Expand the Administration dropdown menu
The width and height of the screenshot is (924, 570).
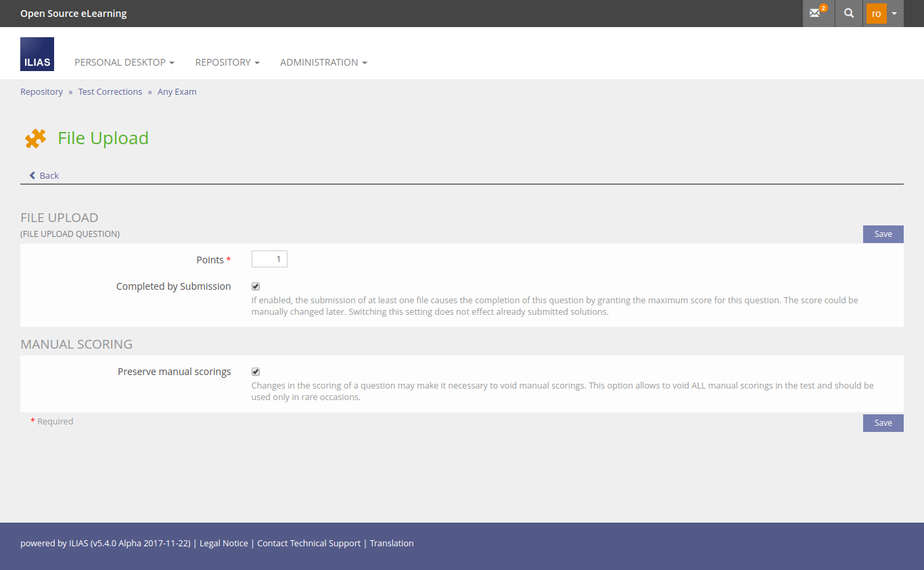click(323, 62)
